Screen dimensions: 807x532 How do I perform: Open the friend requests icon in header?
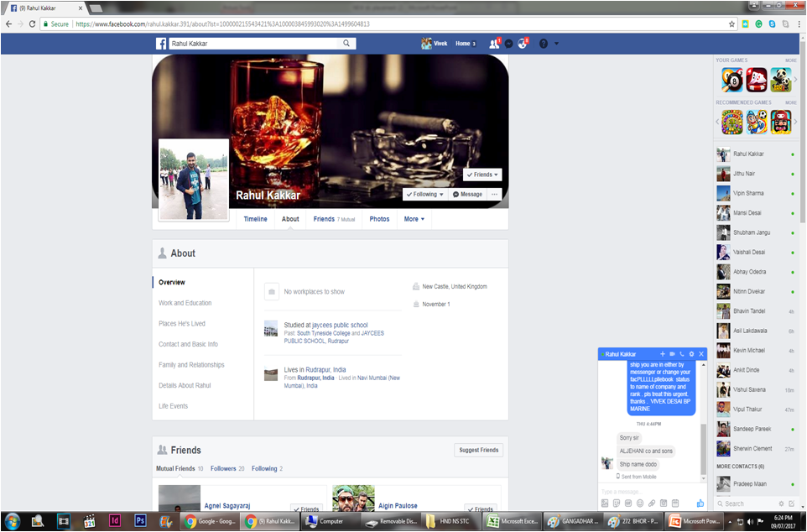tap(494, 43)
